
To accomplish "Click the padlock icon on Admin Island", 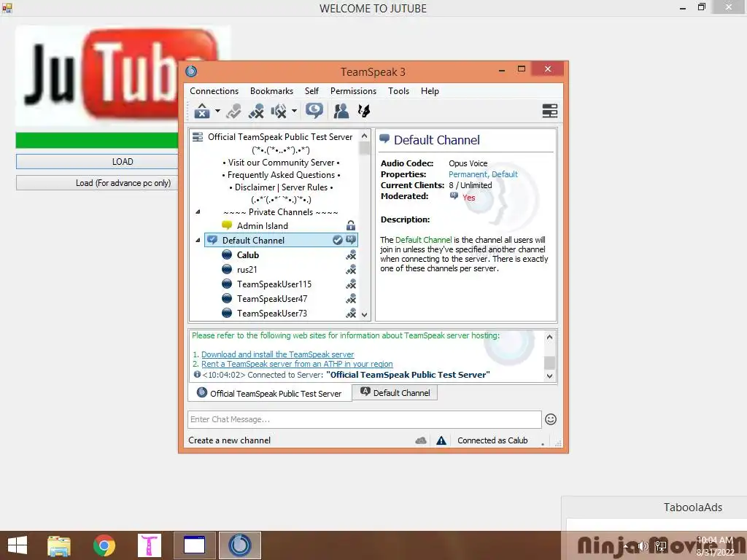I will [351, 226].
